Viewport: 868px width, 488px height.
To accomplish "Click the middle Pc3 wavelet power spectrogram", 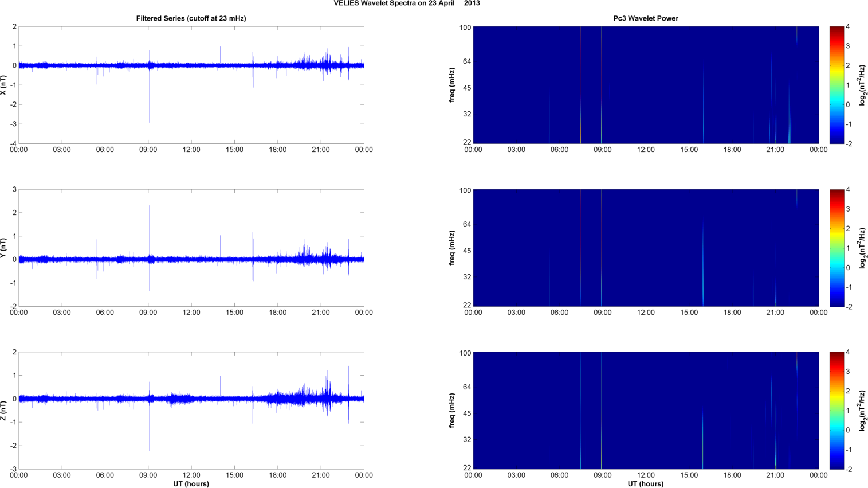I will [x=646, y=248].
